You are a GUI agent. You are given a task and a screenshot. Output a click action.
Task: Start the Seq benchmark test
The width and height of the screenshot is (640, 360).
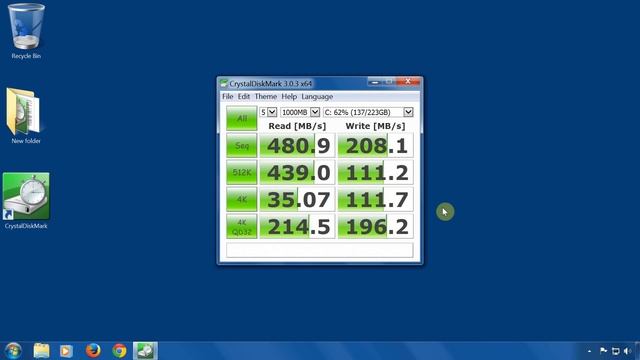[x=242, y=145]
